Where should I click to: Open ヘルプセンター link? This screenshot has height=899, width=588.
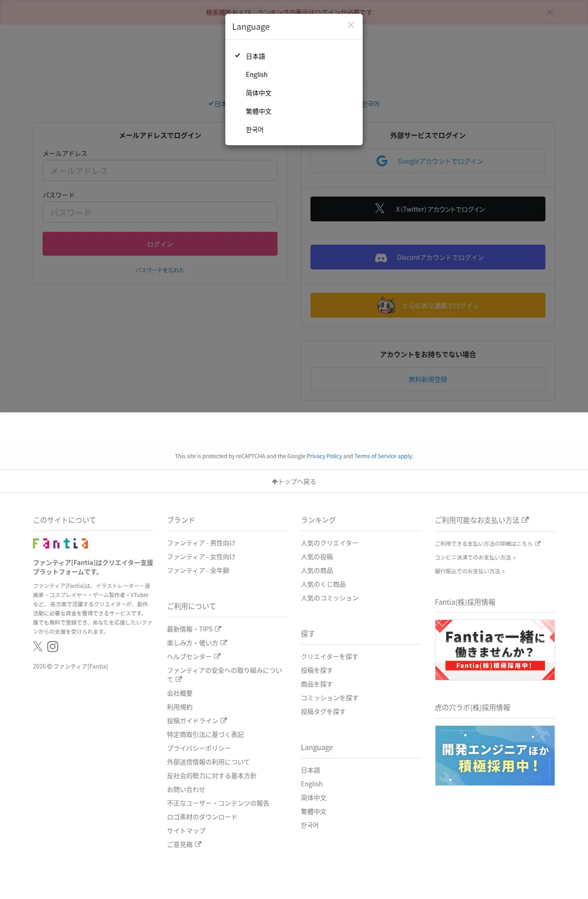point(194,657)
